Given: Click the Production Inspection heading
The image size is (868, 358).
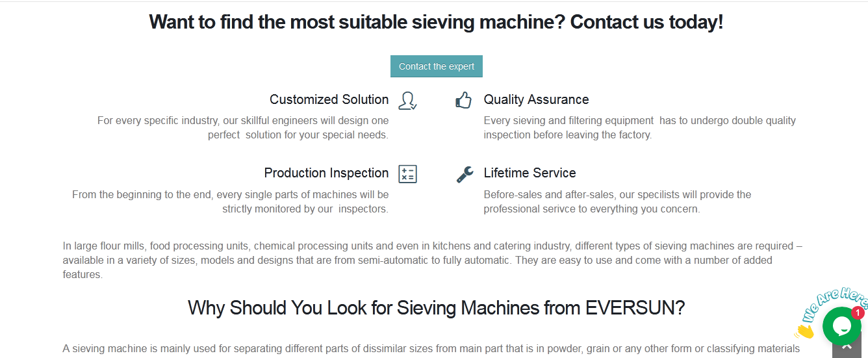Looking at the screenshot, I should point(326,173).
